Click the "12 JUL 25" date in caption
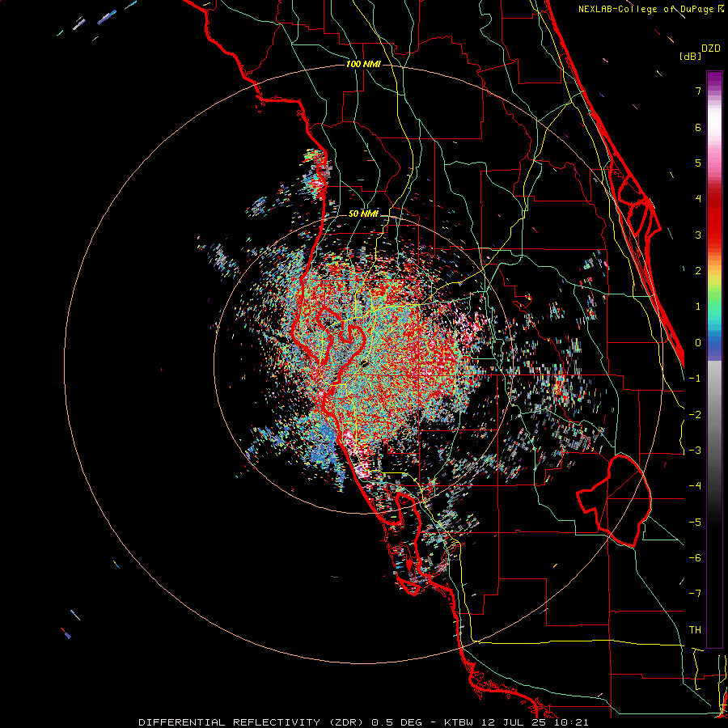This screenshot has width=728, height=728. coord(514,722)
